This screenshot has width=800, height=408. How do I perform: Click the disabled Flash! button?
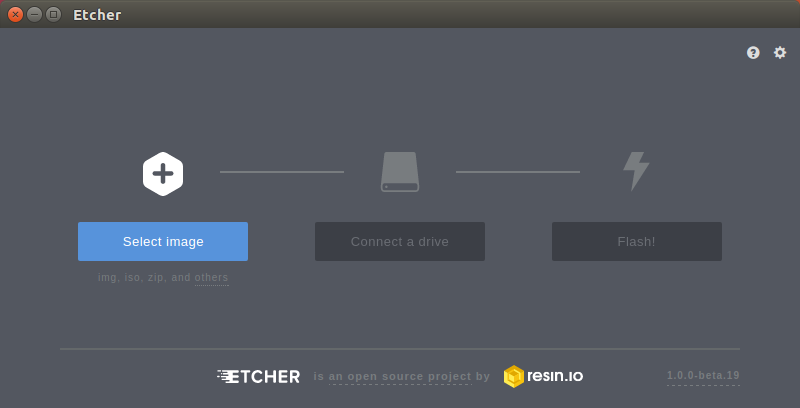(x=637, y=241)
